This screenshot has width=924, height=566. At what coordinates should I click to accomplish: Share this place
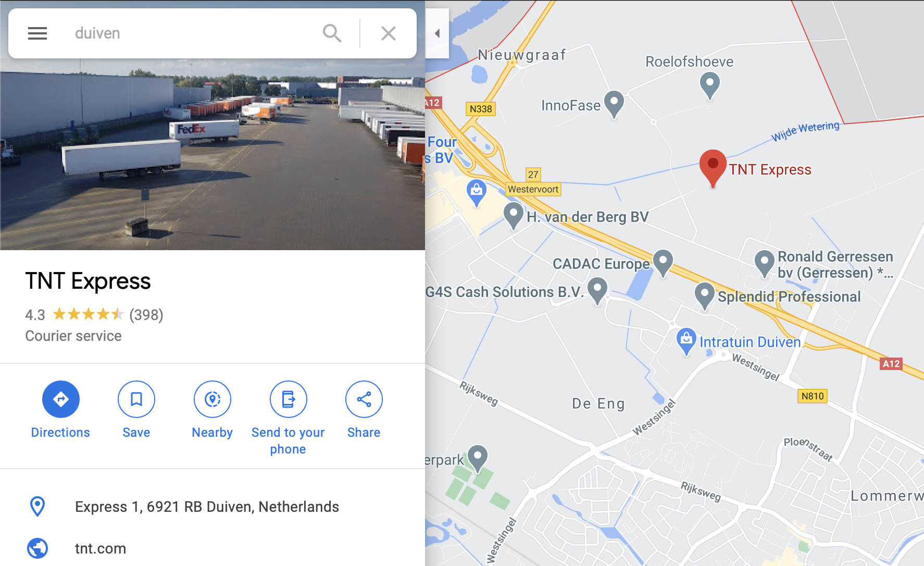tap(364, 410)
